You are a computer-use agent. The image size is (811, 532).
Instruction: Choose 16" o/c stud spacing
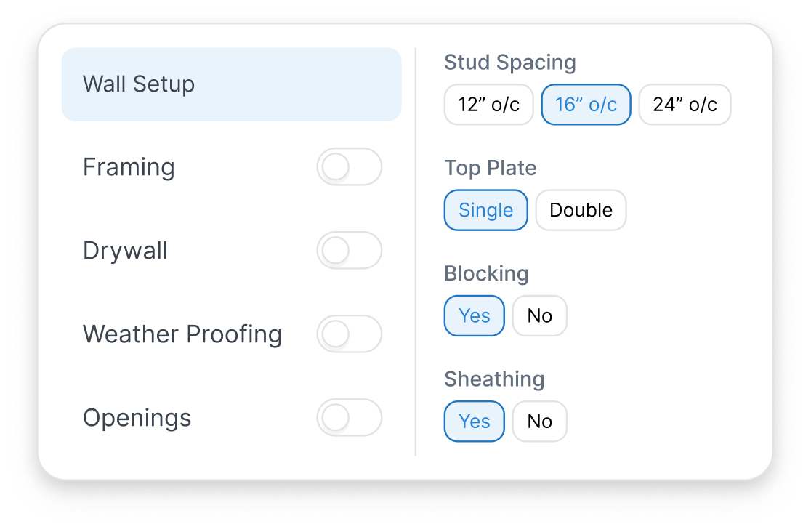(x=586, y=104)
